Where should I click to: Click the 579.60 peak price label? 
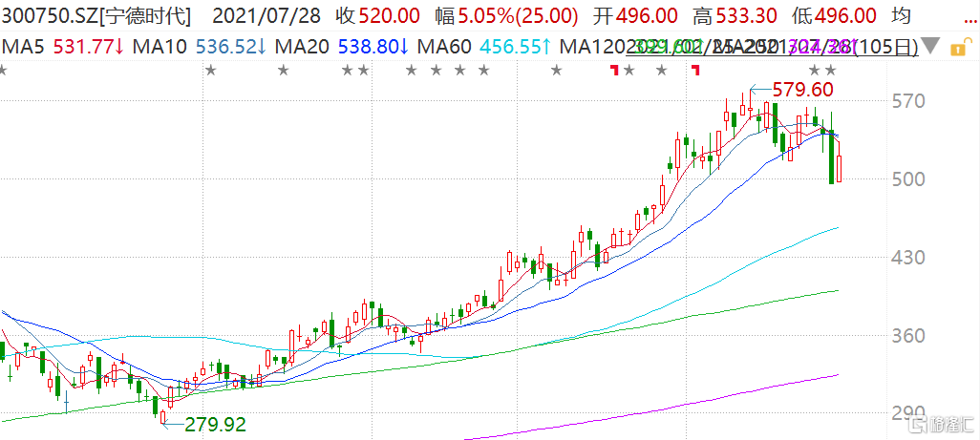(x=803, y=90)
